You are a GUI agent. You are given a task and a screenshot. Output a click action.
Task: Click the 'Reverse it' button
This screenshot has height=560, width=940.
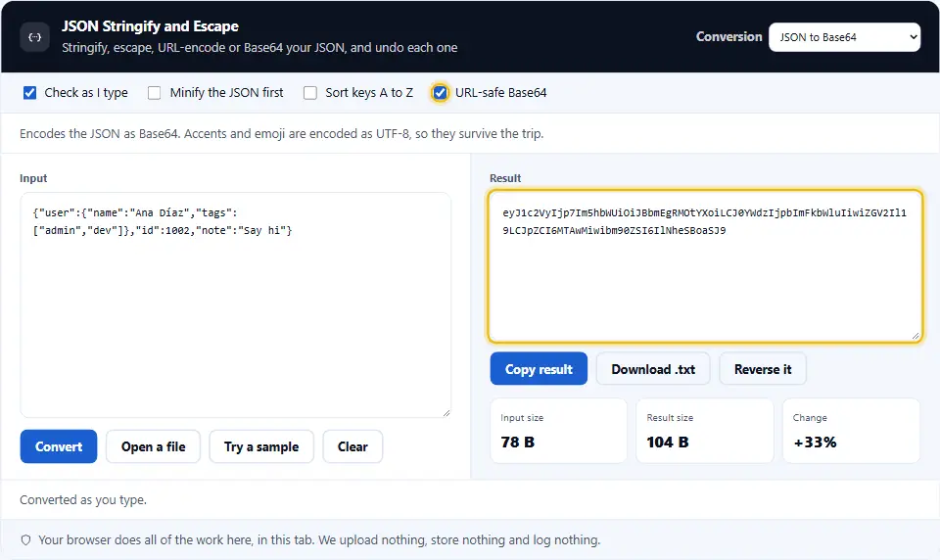click(763, 369)
